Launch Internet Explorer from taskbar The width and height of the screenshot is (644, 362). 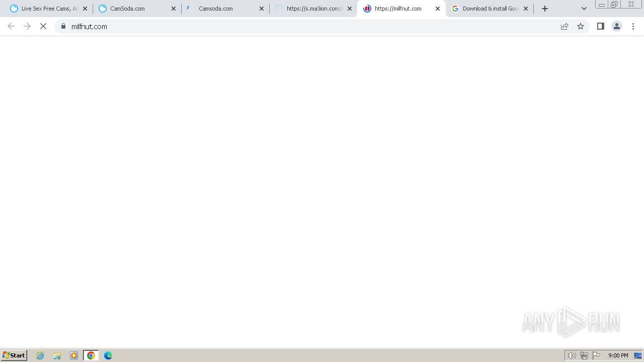point(40,355)
